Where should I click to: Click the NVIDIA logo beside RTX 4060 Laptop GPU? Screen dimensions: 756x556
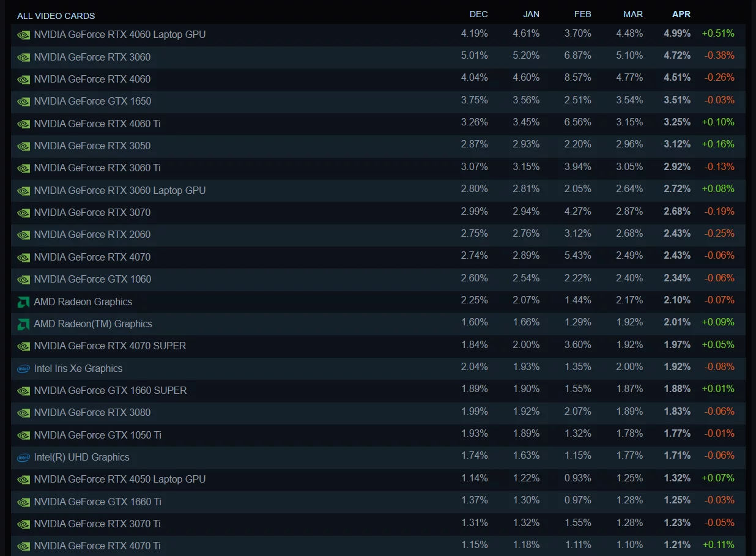click(x=23, y=35)
